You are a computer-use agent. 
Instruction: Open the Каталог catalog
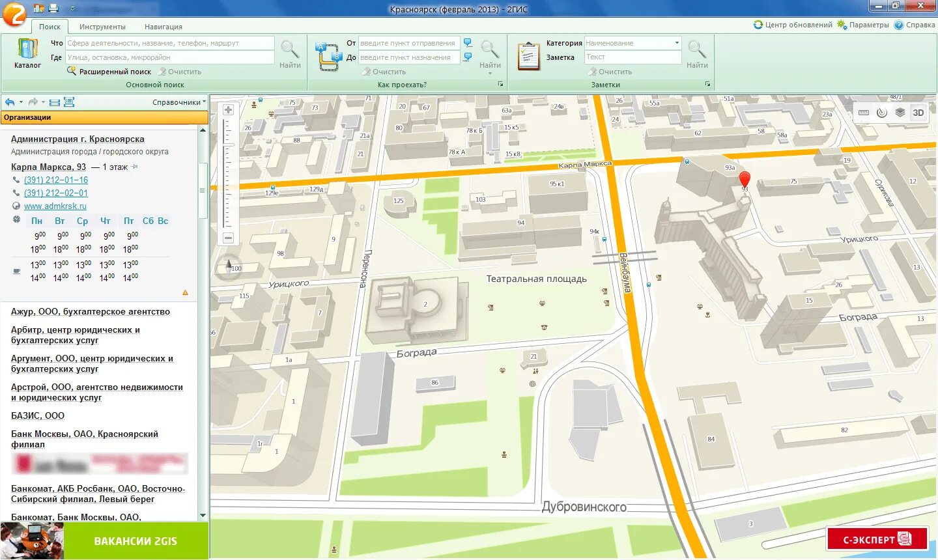[27, 53]
